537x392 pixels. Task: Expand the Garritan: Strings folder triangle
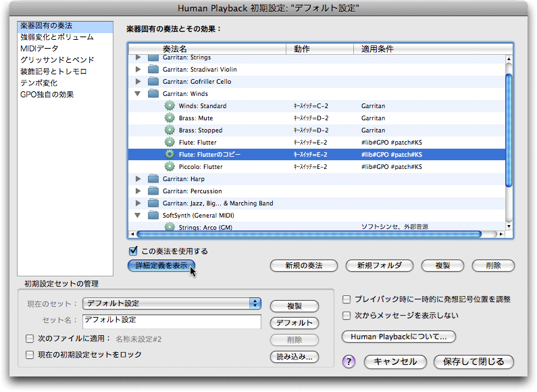point(138,57)
